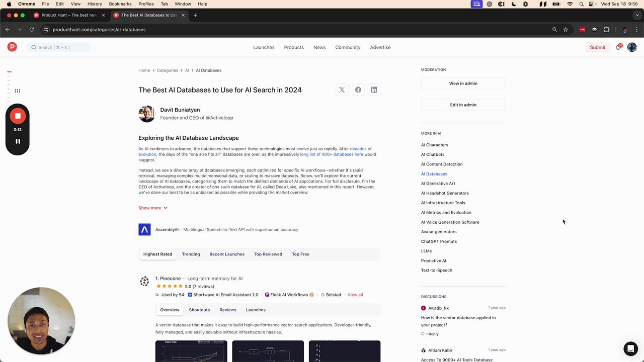Click the 1 Reply link
Viewport: 644px width, 362px height.
(x=430, y=334)
